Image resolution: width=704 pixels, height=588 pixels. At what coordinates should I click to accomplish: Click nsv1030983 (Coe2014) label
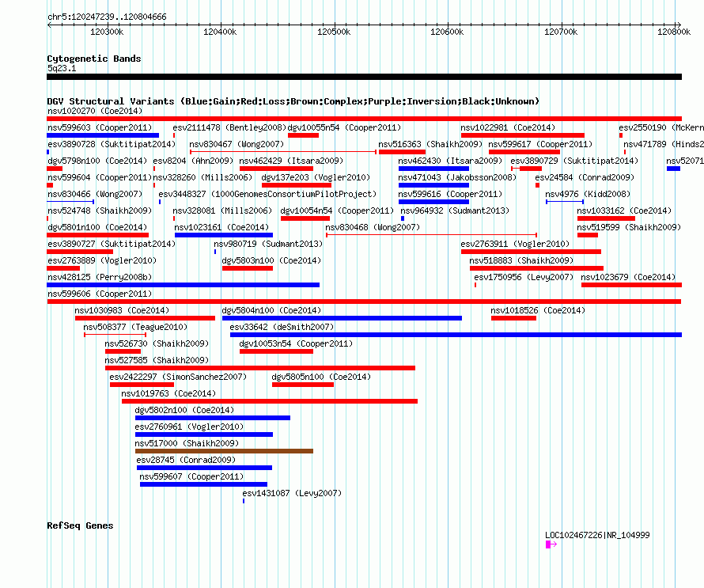122,310
